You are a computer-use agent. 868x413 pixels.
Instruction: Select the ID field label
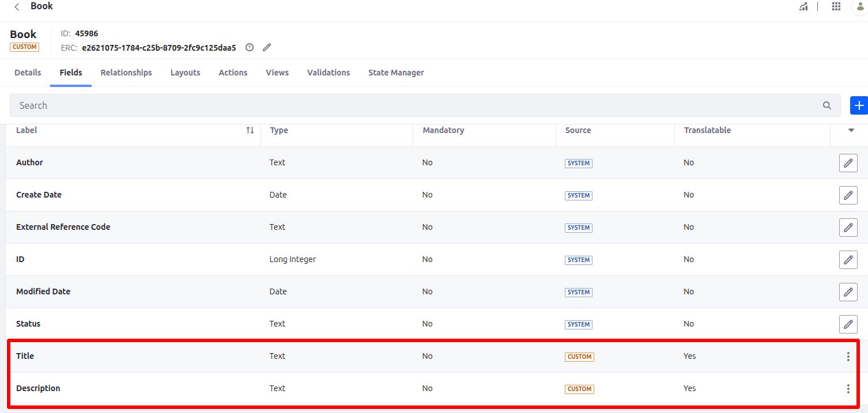click(20, 259)
